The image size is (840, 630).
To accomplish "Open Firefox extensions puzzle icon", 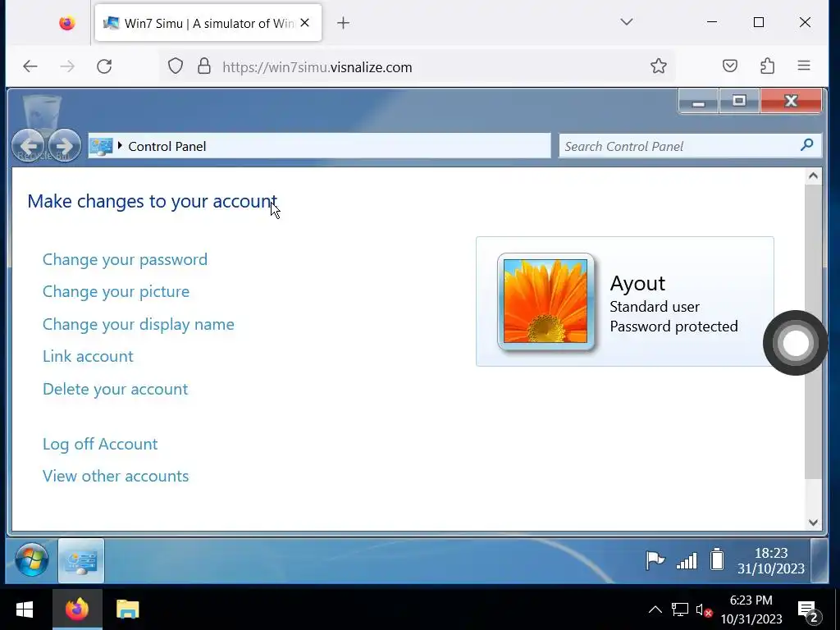I will 767,66.
